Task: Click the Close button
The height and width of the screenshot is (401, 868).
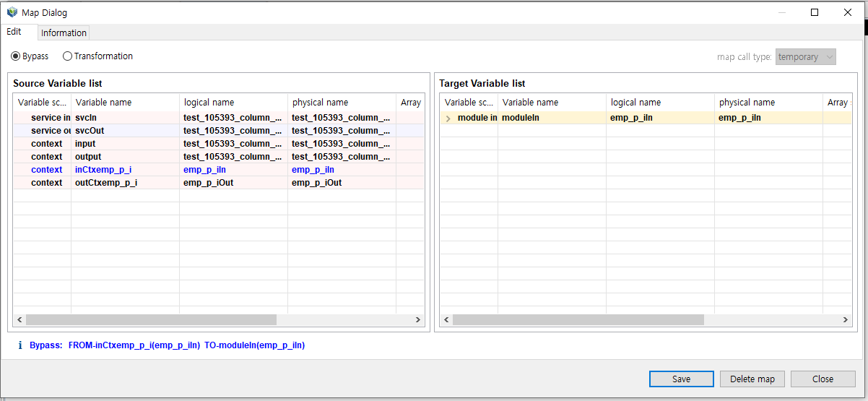Action: [x=823, y=379]
